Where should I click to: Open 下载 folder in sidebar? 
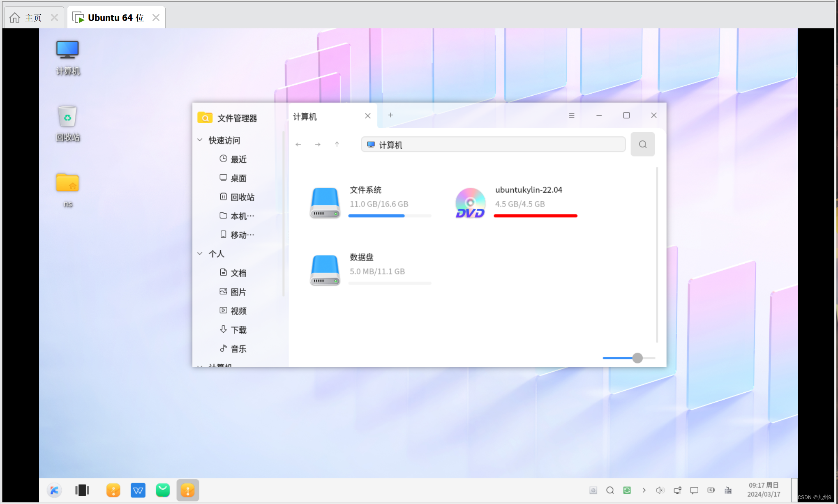[x=238, y=330]
